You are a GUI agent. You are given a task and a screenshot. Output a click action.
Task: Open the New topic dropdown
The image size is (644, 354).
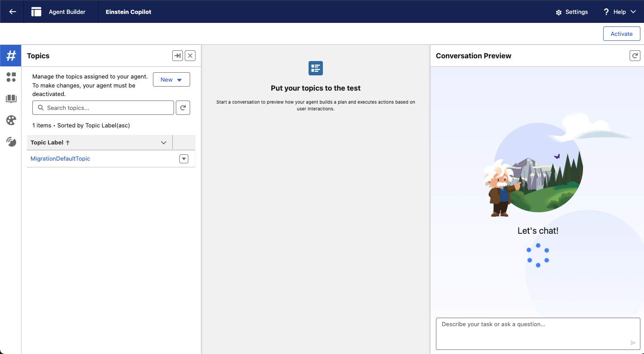171,79
